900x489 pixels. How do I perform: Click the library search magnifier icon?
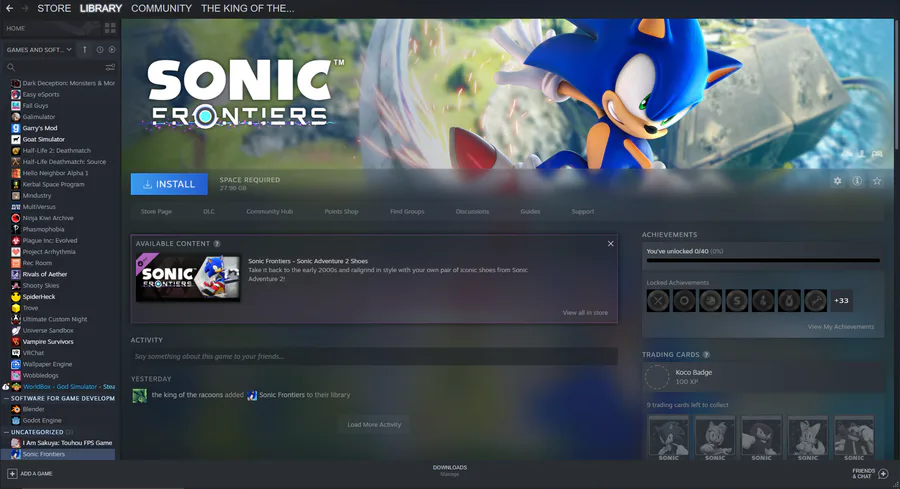[11, 67]
